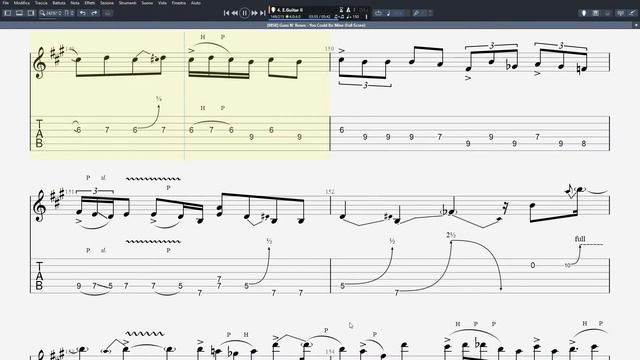
Task: Click the undo arrow
Action: pyautogui.click(x=83, y=13)
